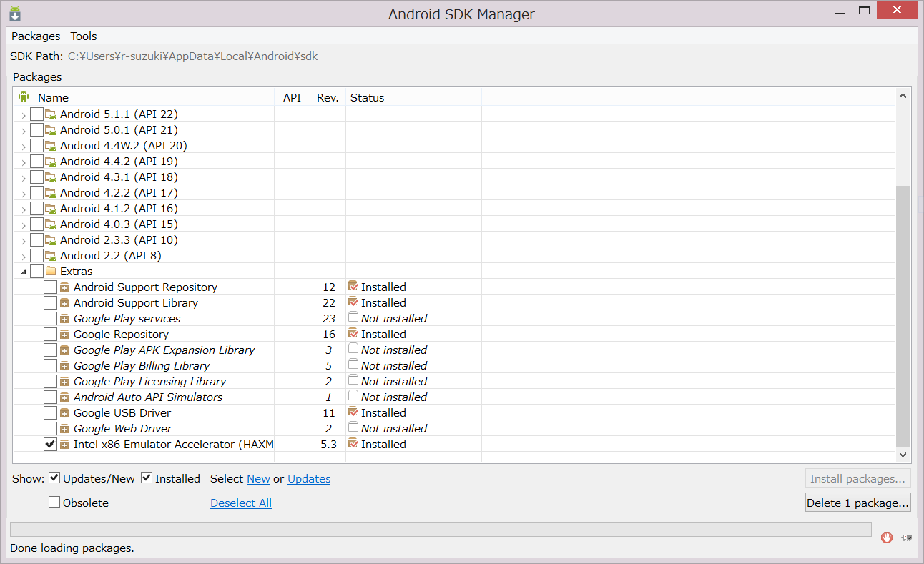Expand the Android 2.2 (API 8) node
The height and width of the screenshot is (564, 924).
click(x=24, y=255)
